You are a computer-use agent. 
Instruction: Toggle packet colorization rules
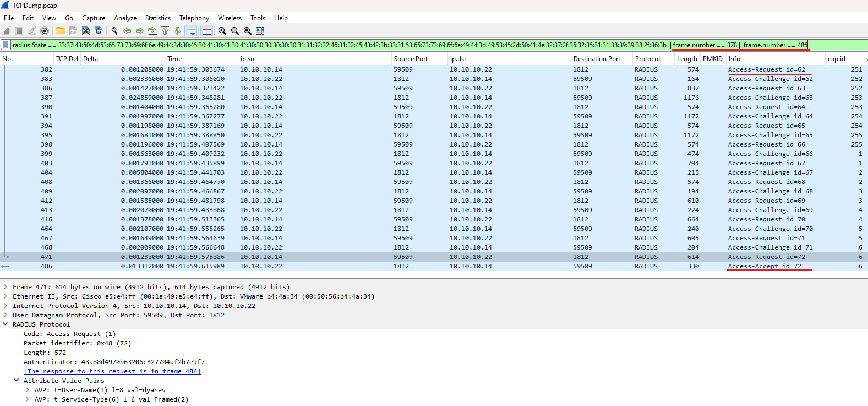(206, 31)
